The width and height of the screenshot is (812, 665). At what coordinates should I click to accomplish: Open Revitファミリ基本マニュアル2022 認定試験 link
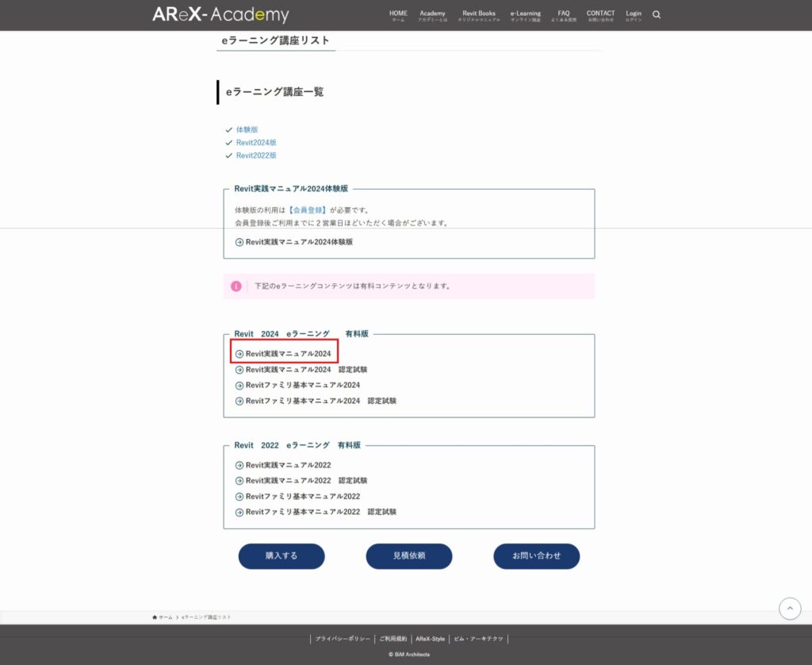321,512
